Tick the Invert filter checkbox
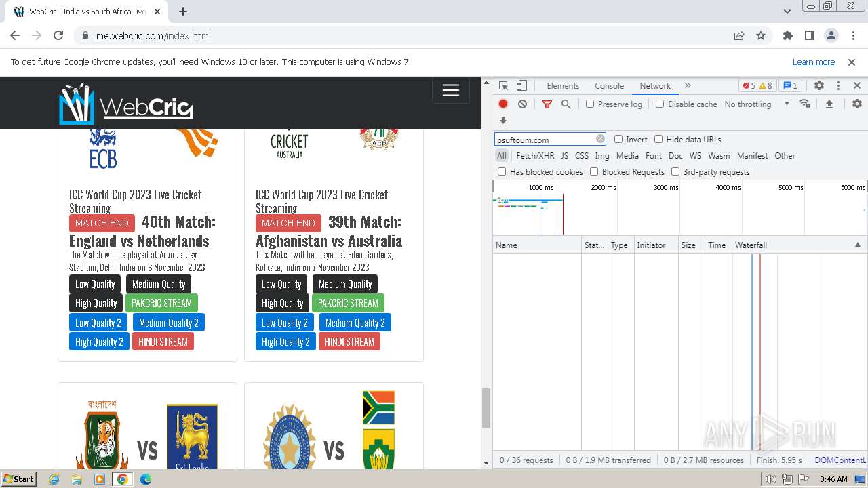Viewport: 868px width, 488px height. 618,139
